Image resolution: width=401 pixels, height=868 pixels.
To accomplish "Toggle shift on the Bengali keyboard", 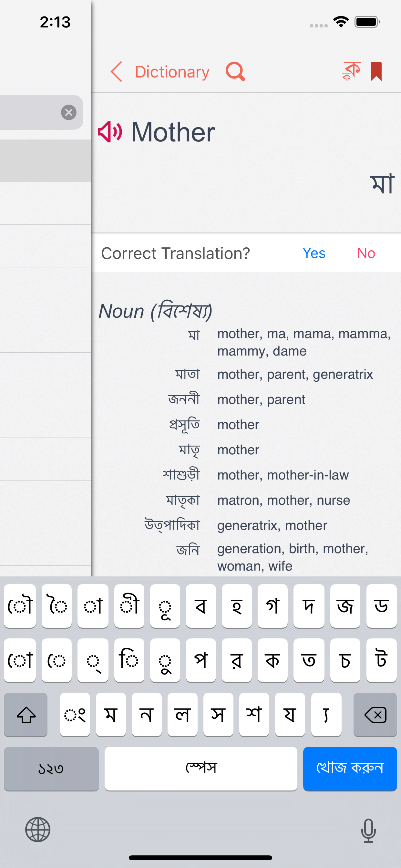I will [x=26, y=715].
